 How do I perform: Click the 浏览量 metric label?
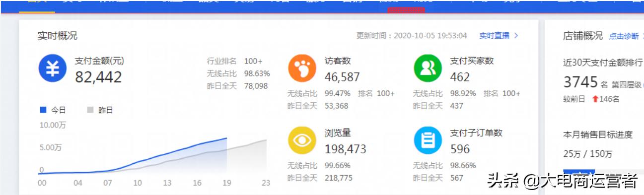(338, 133)
